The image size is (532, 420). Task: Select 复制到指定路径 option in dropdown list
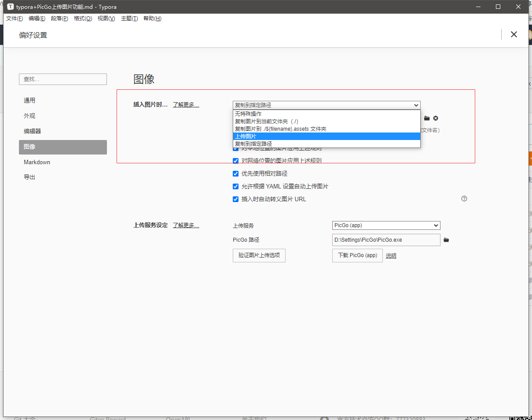click(327, 144)
